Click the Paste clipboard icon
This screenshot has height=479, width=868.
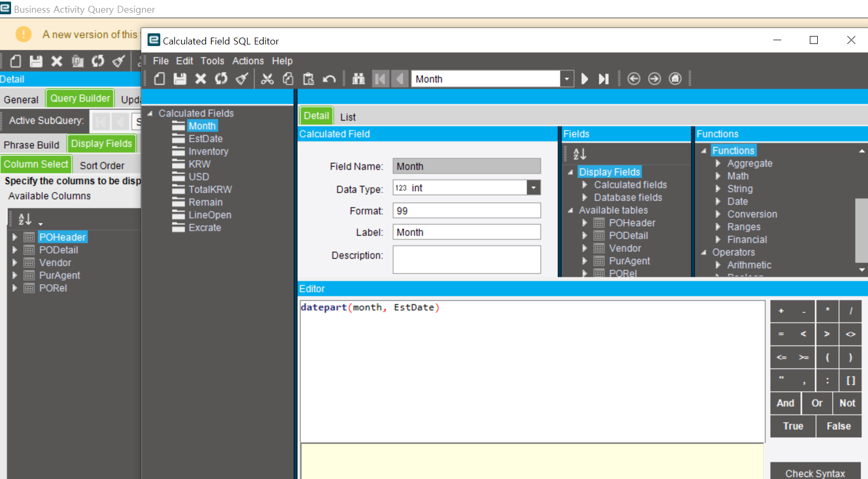point(308,79)
